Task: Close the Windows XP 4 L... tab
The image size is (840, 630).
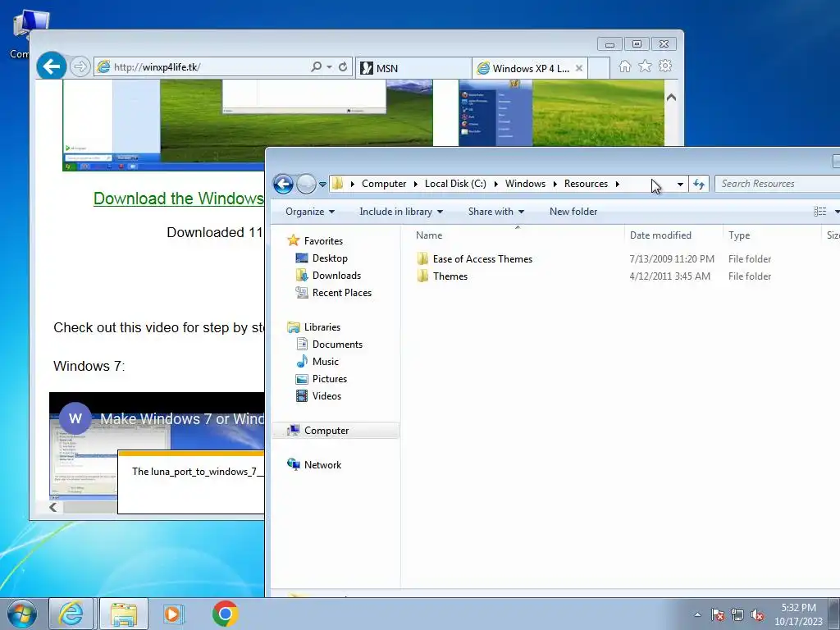Action: [x=579, y=68]
